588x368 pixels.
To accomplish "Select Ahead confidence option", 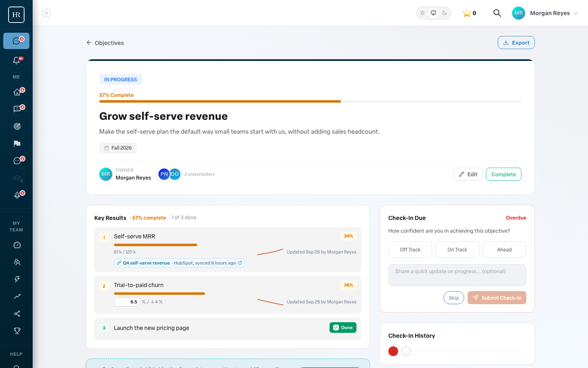I will coord(504,249).
